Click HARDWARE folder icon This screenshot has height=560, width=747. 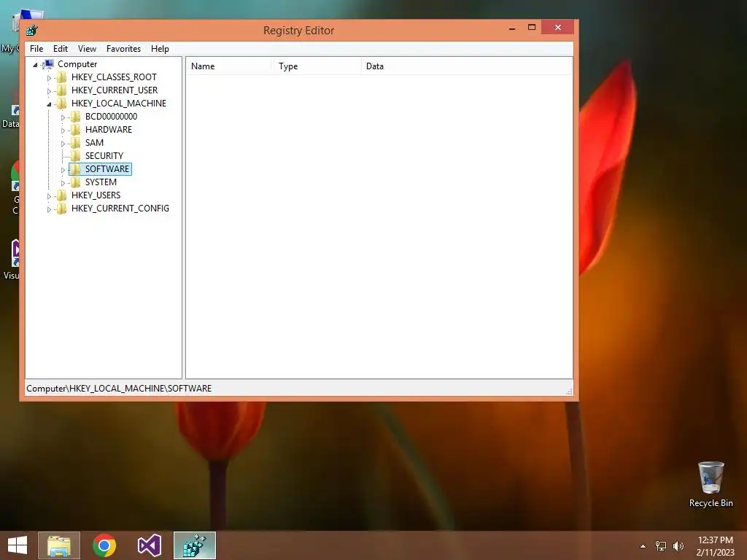point(75,130)
